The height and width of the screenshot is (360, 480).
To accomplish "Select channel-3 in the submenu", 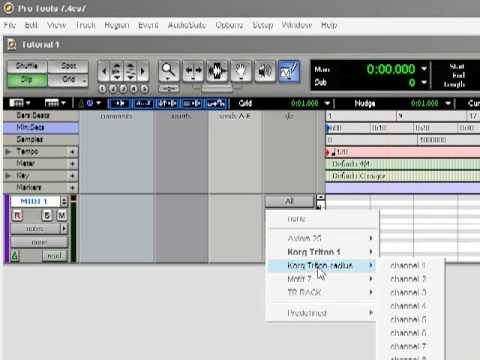I will 408,292.
